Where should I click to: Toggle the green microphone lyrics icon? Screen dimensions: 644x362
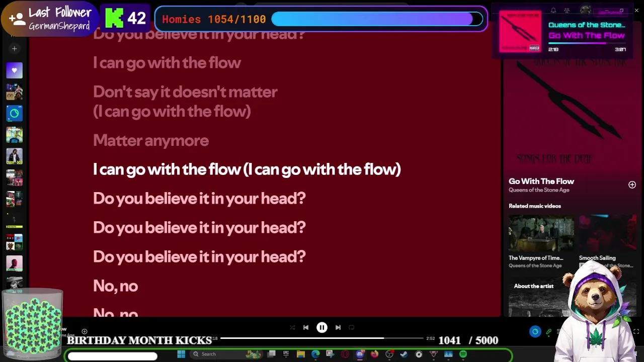pyautogui.click(x=549, y=332)
